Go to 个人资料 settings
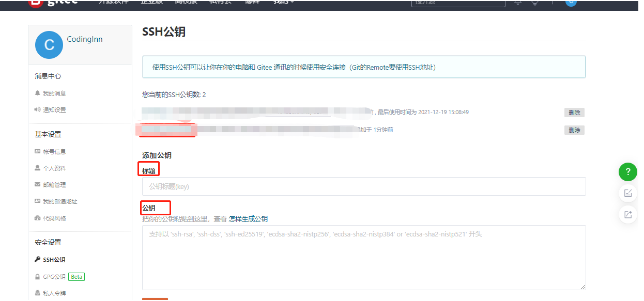 [x=54, y=168]
